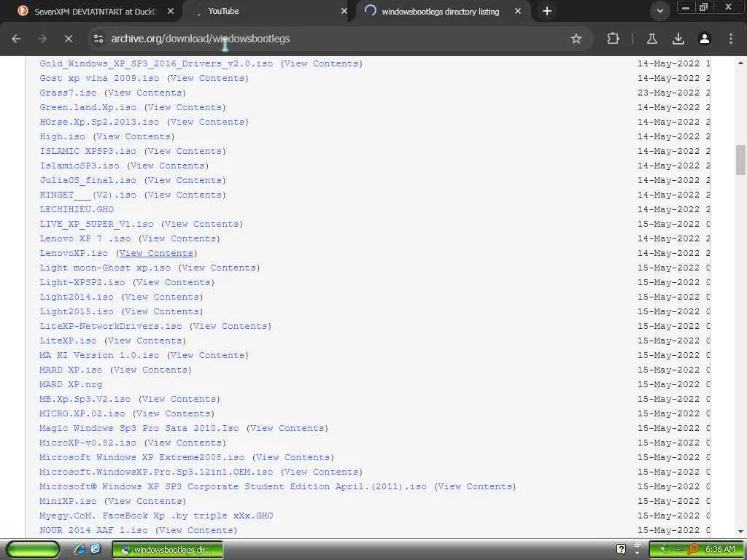Switch to the YouTube tab
The height and width of the screenshot is (560, 747).
[267, 11]
